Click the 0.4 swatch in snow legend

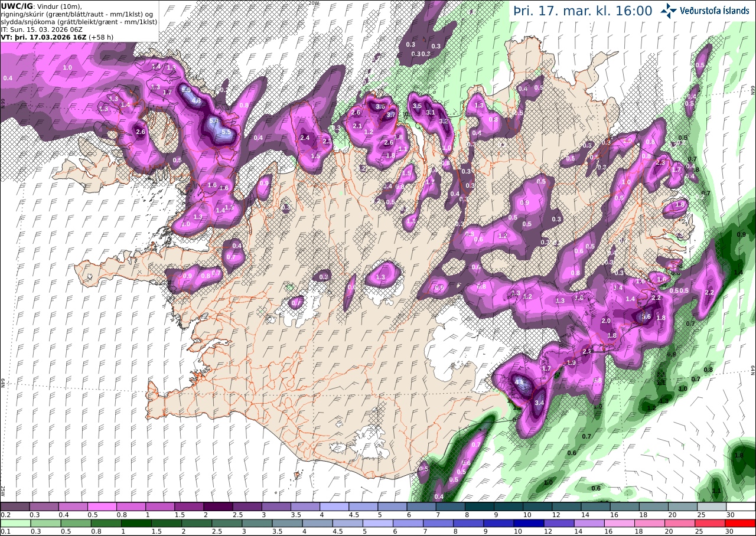coord(73,506)
